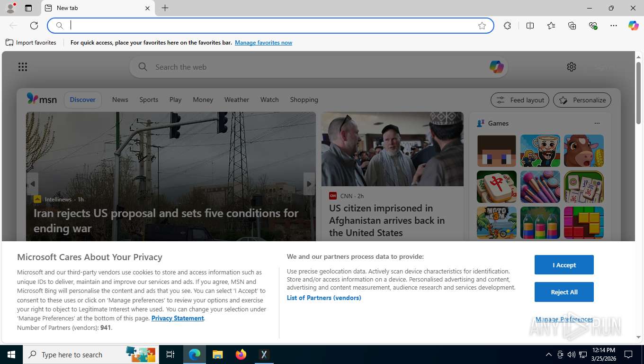
Task: Open page settings gear icon
Action: pyautogui.click(x=572, y=67)
